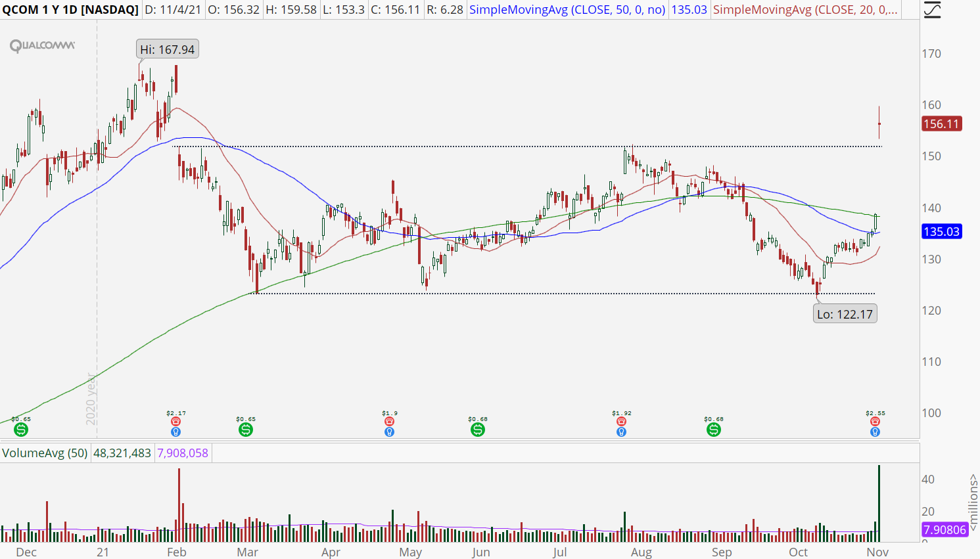This screenshot has height=559, width=980.
Task: Click the 40 volume axis label
Action: pyautogui.click(x=928, y=479)
